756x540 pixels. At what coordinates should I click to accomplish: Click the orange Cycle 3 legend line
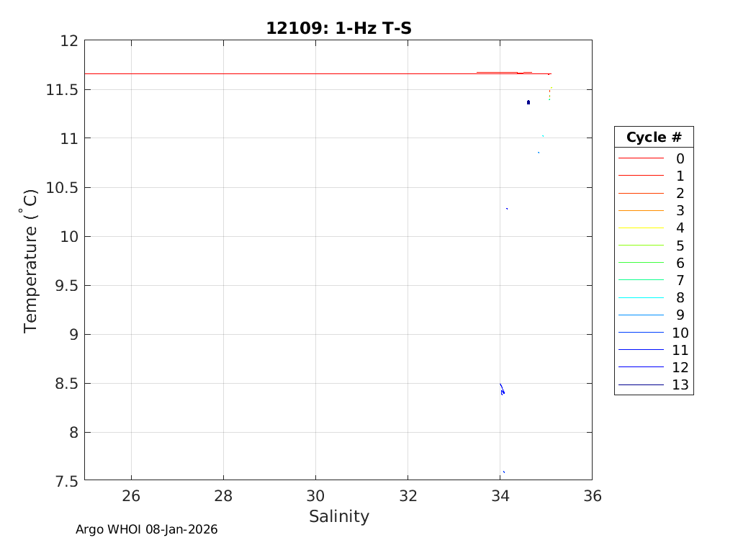(640, 210)
